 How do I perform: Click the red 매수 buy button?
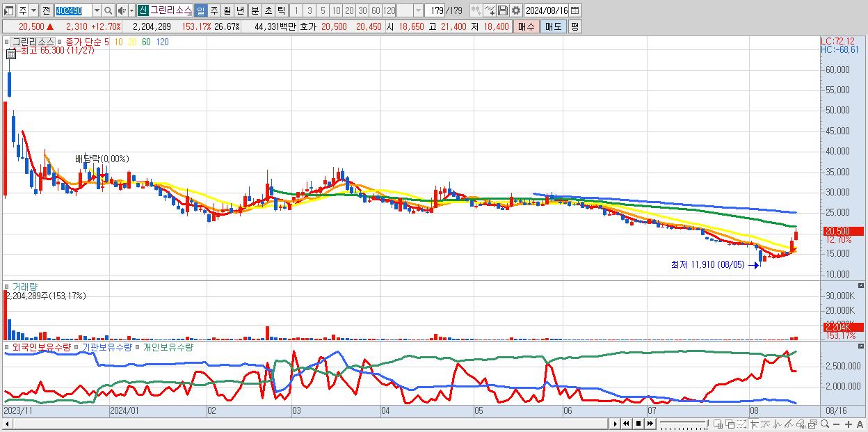527,26
